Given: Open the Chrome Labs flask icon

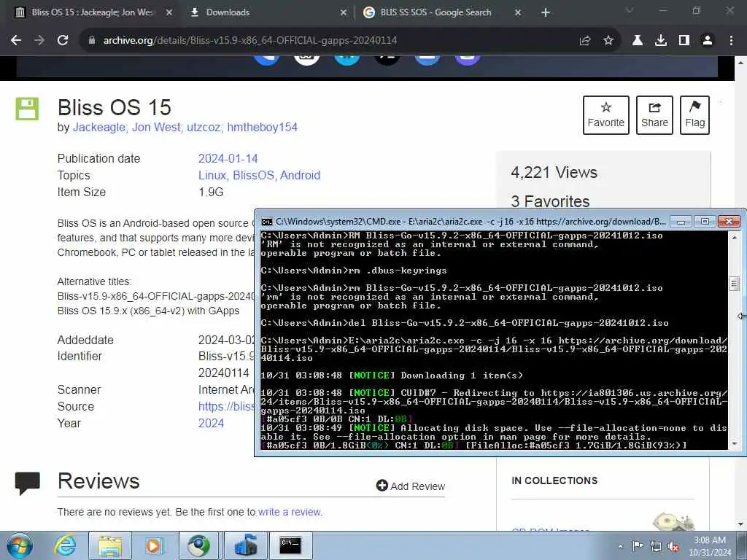Looking at the screenshot, I should 638,41.
